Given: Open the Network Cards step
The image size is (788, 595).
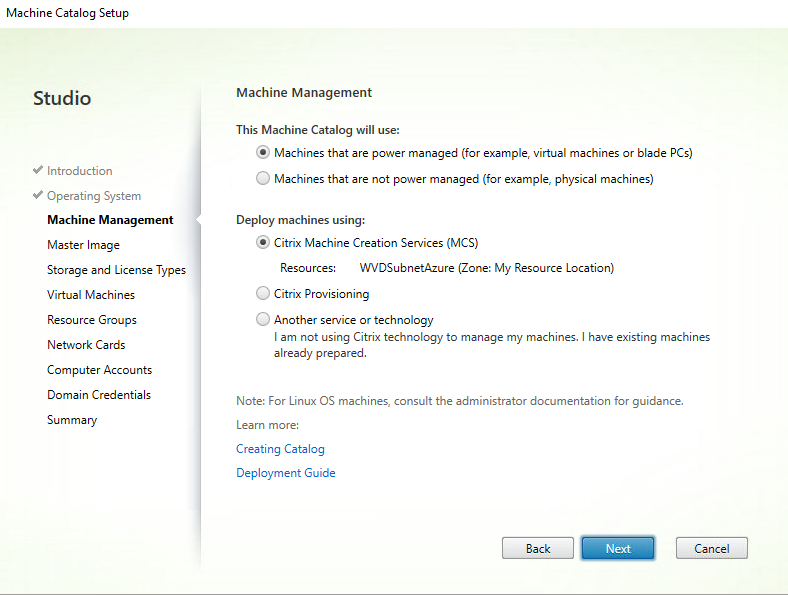Looking at the screenshot, I should [86, 345].
